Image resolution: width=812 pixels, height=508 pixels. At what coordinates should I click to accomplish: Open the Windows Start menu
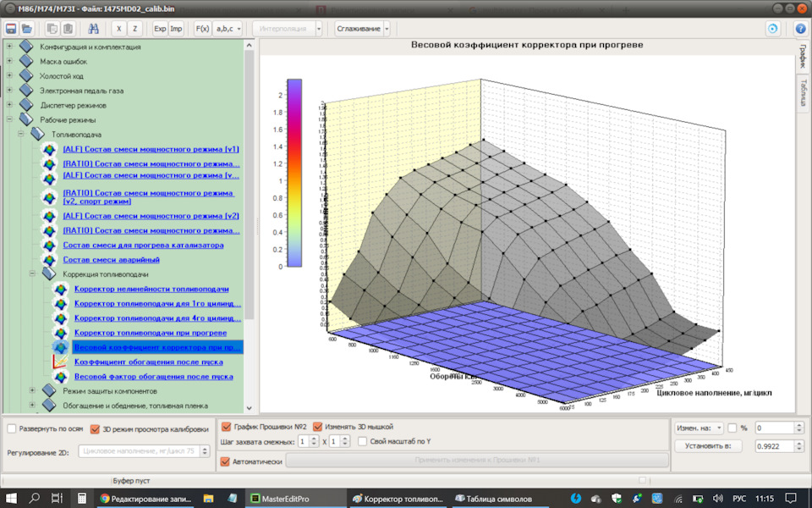pyautogui.click(x=11, y=498)
